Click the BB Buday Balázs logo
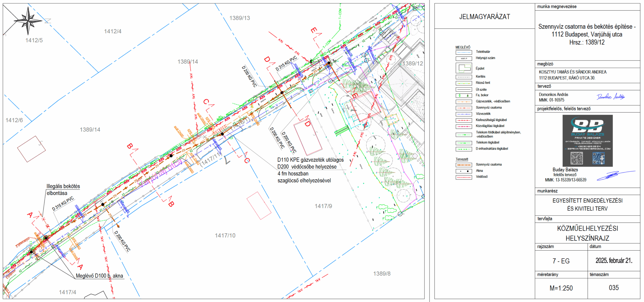 click(x=587, y=126)
